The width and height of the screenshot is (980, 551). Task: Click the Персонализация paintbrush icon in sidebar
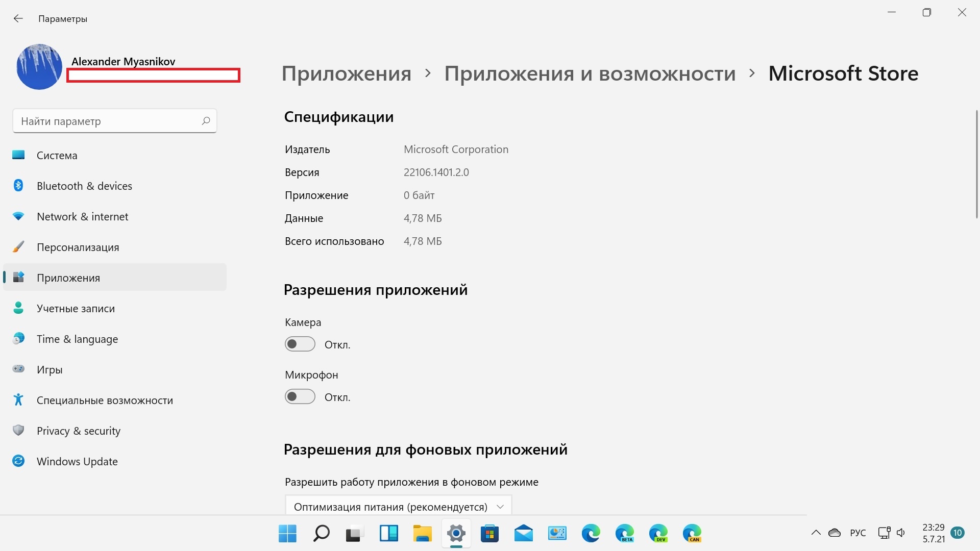[x=18, y=247]
